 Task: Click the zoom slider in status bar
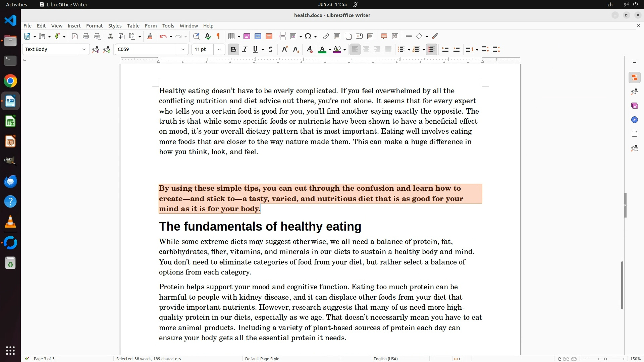click(605, 359)
